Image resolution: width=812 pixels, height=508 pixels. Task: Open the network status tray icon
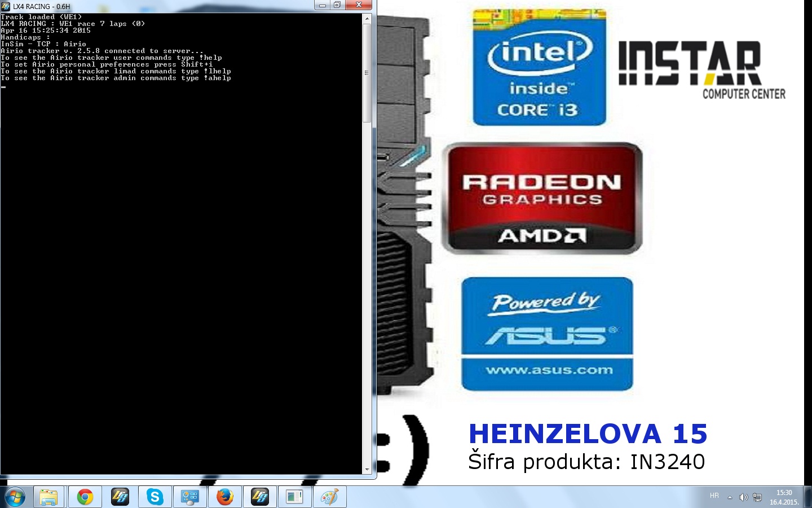coord(757,497)
